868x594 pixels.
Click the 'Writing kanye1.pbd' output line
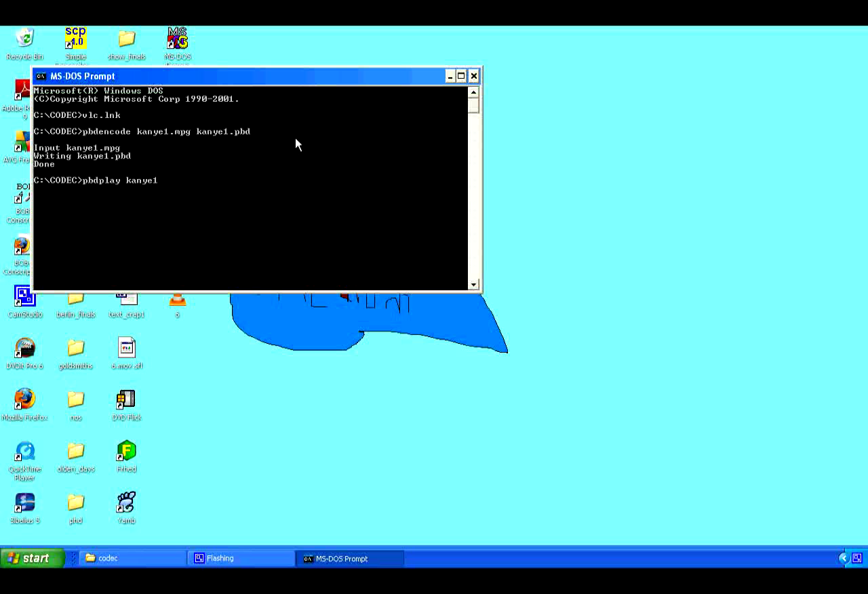coord(82,156)
